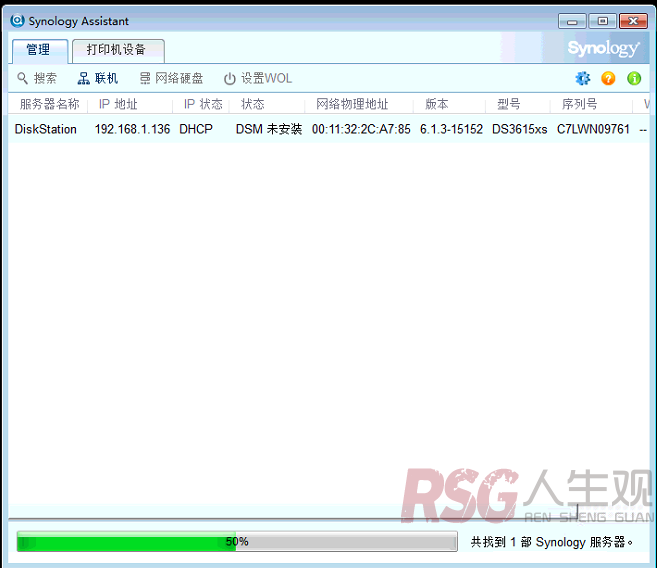Click the DSM 未安装 status cell
Screen dimensions: 657x568
coord(269,129)
